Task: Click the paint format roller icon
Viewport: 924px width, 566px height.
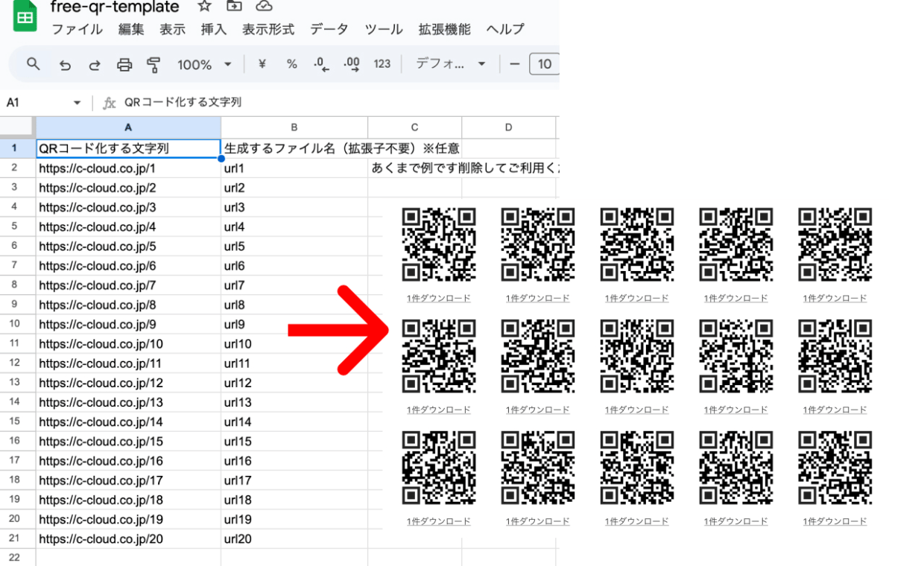Action: pyautogui.click(x=154, y=65)
